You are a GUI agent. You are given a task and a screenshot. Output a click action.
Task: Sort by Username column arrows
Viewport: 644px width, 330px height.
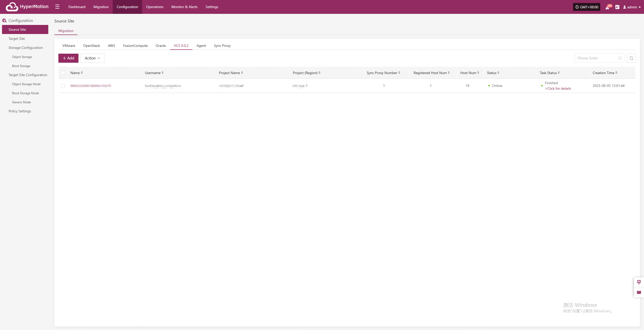point(163,73)
